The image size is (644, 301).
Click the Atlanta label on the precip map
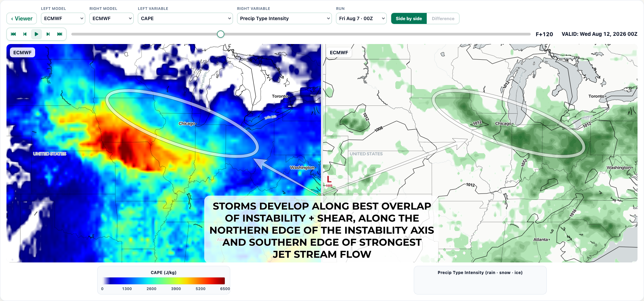tap(541, 240)
